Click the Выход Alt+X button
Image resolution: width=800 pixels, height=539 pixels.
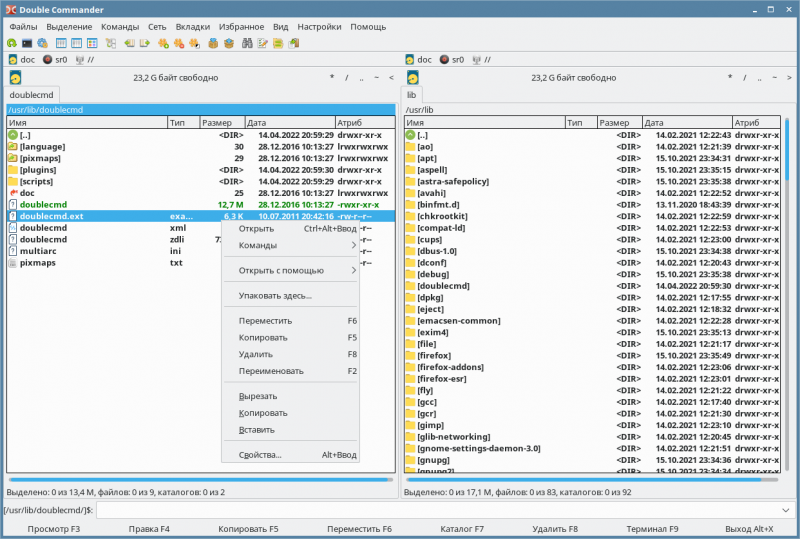coord(749,529)
